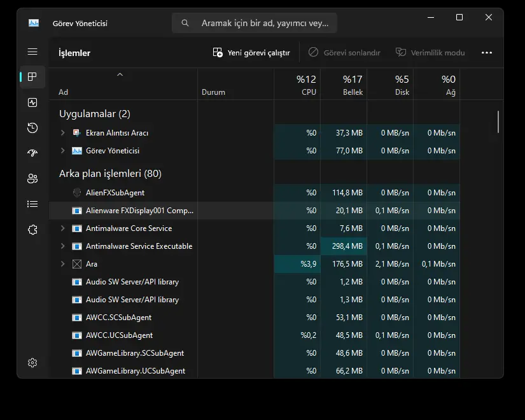
Task: Click the vertical scrollbar thumb
Action: coord(498,122)
